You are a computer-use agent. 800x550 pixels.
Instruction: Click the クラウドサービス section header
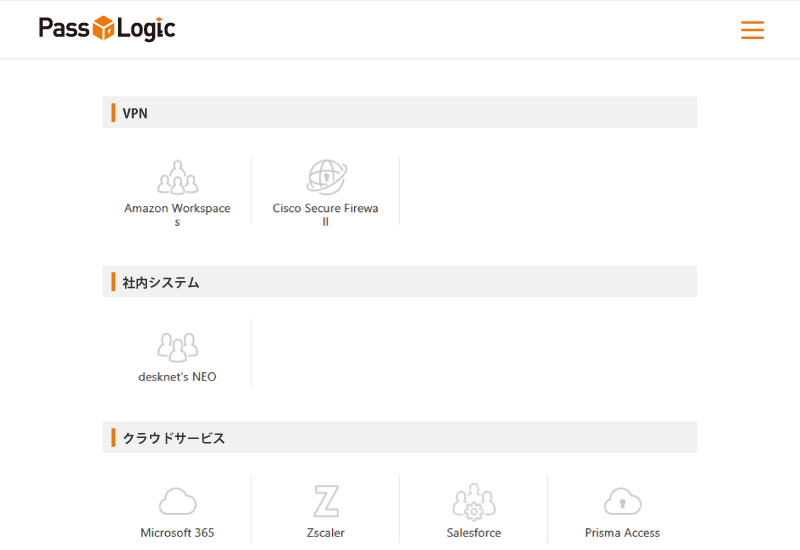pos(174,438)
